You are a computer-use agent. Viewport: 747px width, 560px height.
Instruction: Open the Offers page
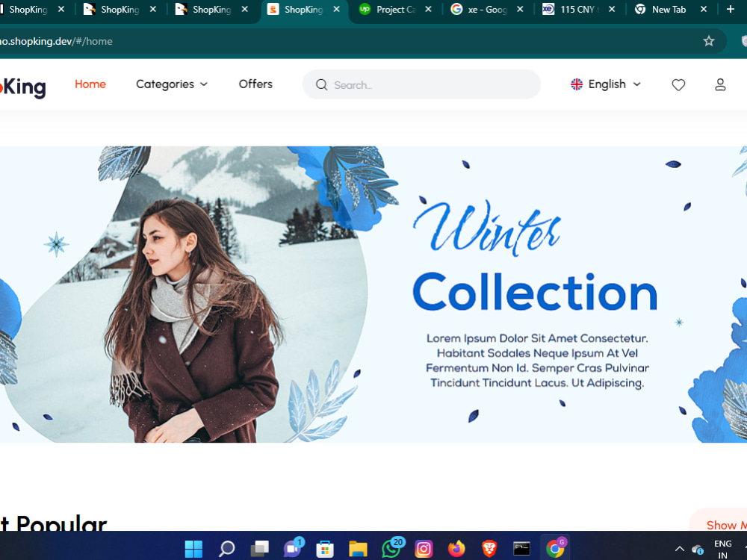pyautogui.click(x=255, y=84)
